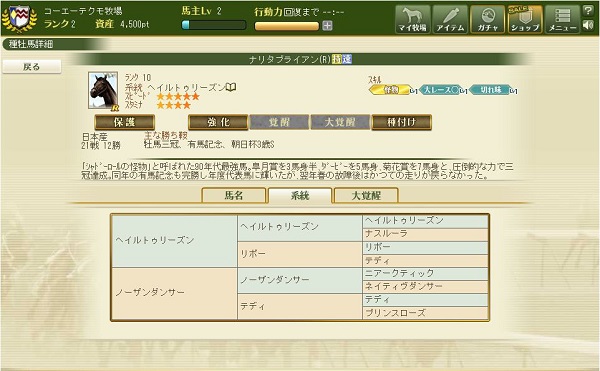
Task: Click the help question mark icon
Action: click(x=588, y=10)
